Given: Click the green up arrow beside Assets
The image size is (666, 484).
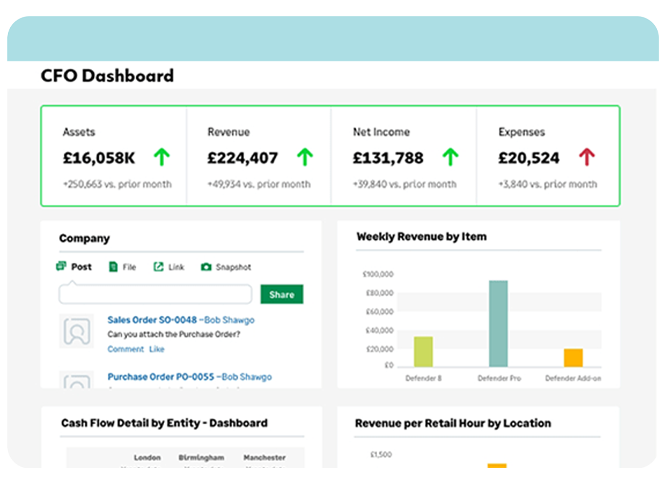Looking at the screenshot, I should click(162, 157).
